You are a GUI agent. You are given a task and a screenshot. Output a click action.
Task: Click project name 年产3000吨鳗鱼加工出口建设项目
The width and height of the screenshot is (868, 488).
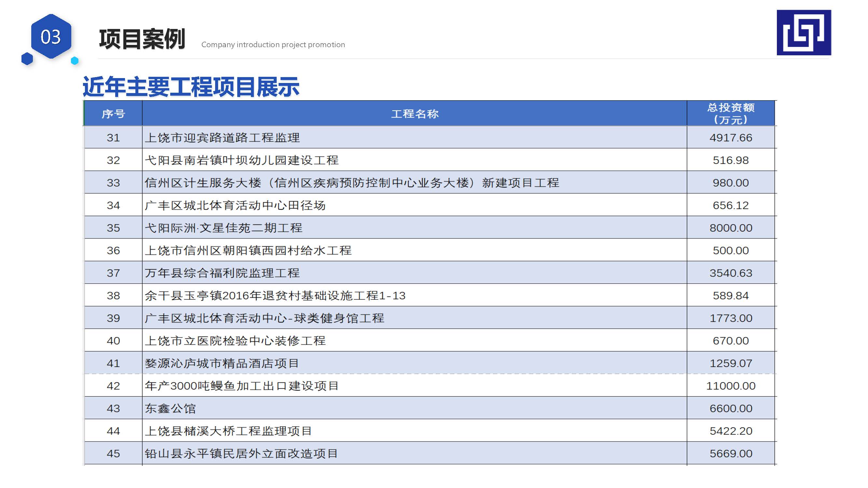(x=241, y=386)
